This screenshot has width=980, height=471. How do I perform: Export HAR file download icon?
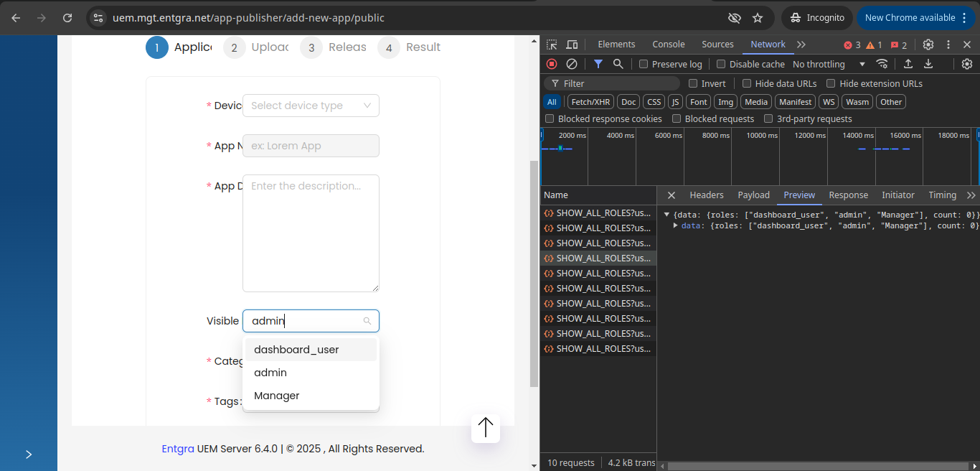point(928,64)
